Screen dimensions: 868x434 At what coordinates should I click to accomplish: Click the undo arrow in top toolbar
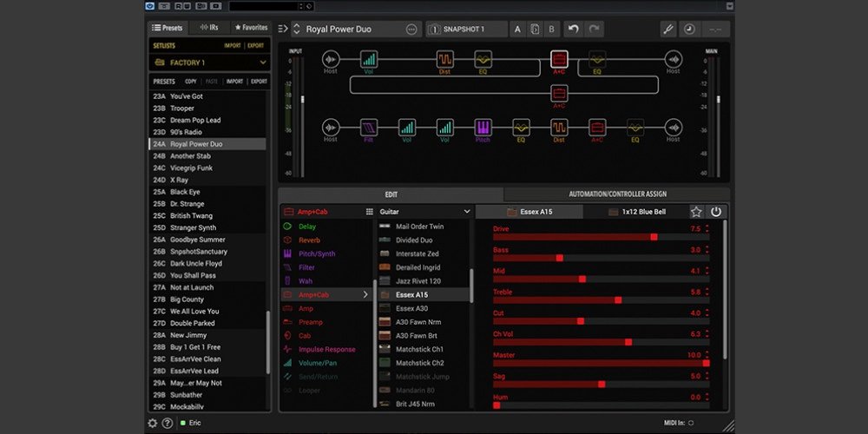[573, 30]
